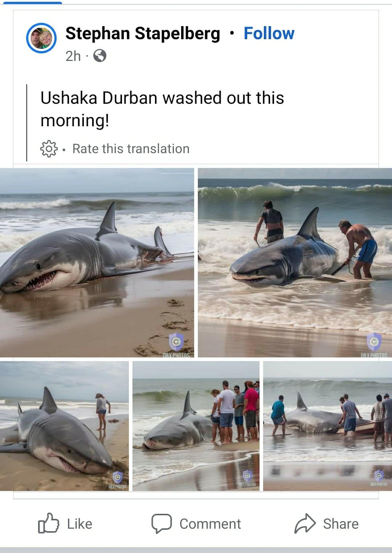Open translation settings gear icon
This screenshot has height=553, width=392.
click(49, 149)
